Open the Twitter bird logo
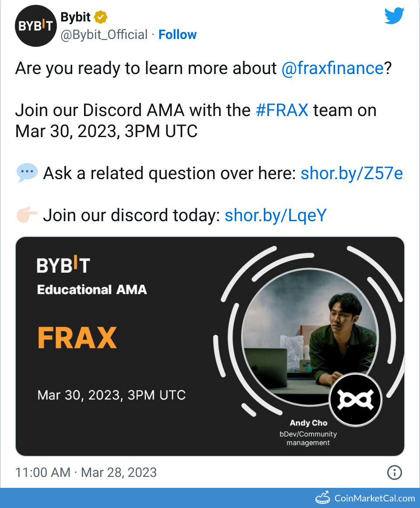 pos(394,17)
